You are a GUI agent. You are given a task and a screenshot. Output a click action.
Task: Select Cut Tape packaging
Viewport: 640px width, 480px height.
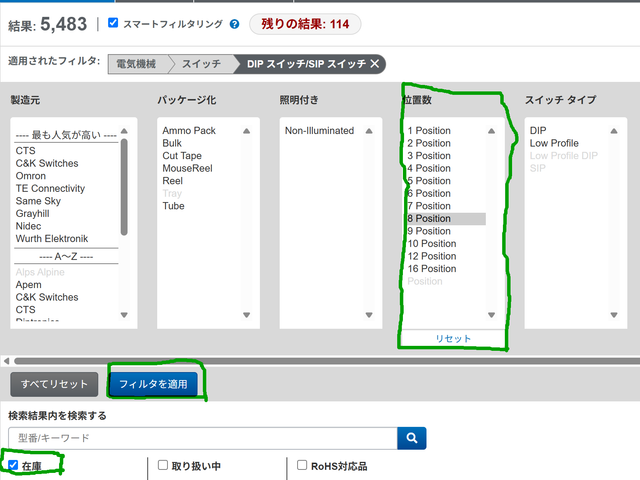[182, 156]
